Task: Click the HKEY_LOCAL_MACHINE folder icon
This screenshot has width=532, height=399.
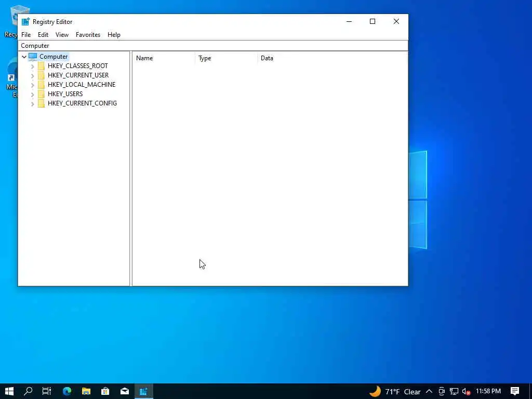Action: pos(41,85)
